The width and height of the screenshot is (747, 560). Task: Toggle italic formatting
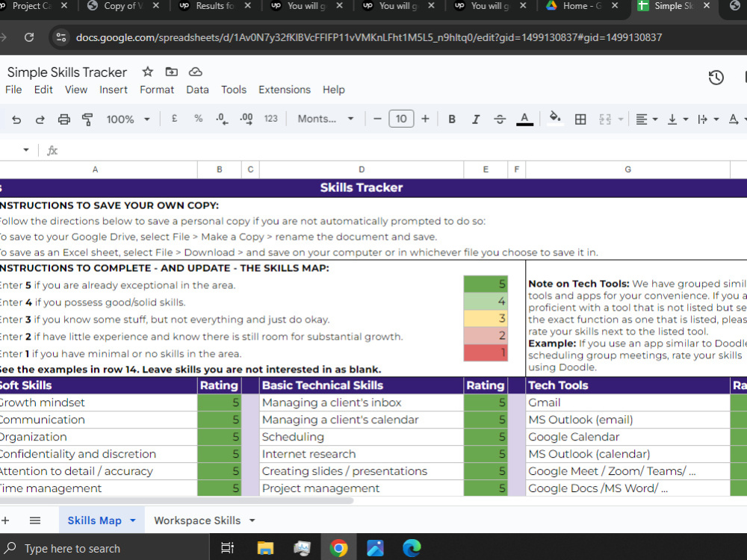475,119
